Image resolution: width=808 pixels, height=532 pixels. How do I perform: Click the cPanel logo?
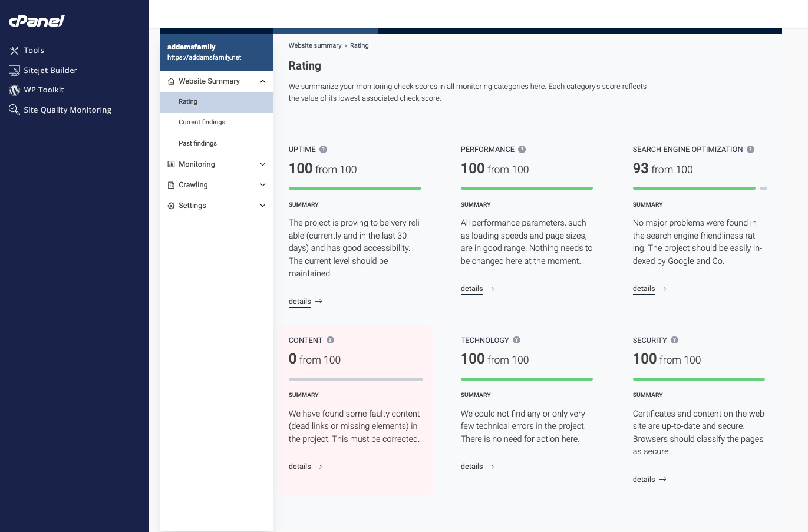tap(37, 21)
